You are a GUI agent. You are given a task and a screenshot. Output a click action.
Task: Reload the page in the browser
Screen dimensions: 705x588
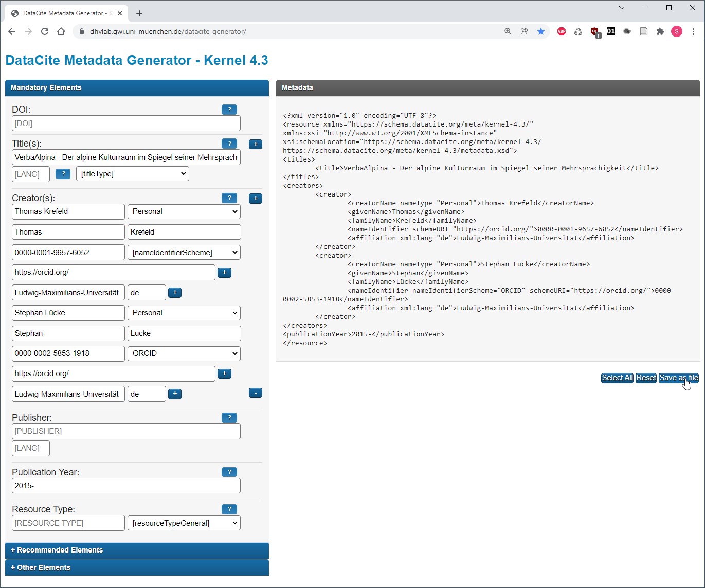(45, 31)
